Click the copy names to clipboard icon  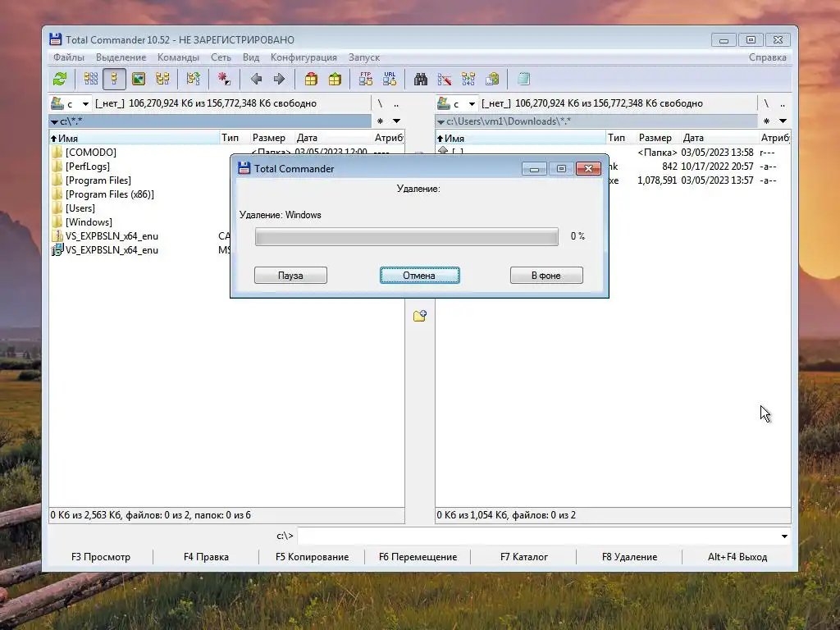coord(492,80)
